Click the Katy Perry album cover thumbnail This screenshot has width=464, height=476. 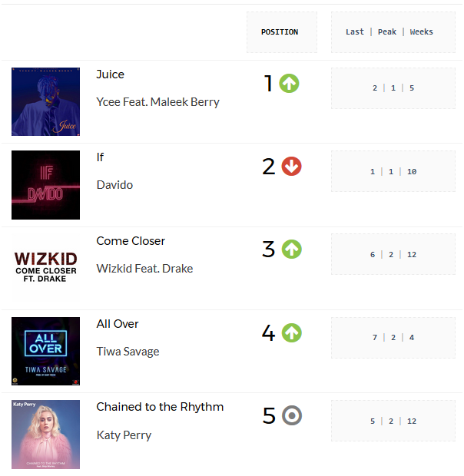46,435
